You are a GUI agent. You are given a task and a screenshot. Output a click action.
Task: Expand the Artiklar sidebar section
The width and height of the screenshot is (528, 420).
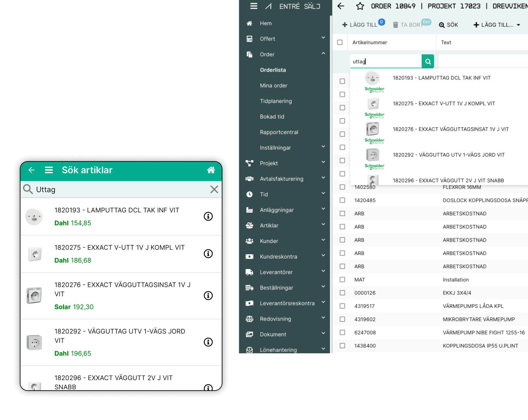(x=323, y=225)
